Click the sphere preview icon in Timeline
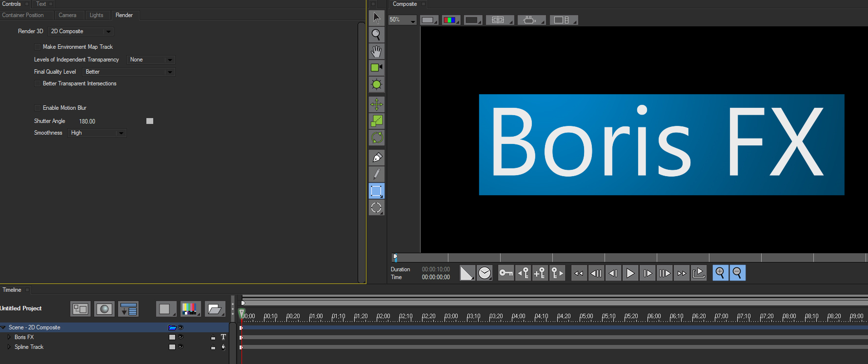 104,309
